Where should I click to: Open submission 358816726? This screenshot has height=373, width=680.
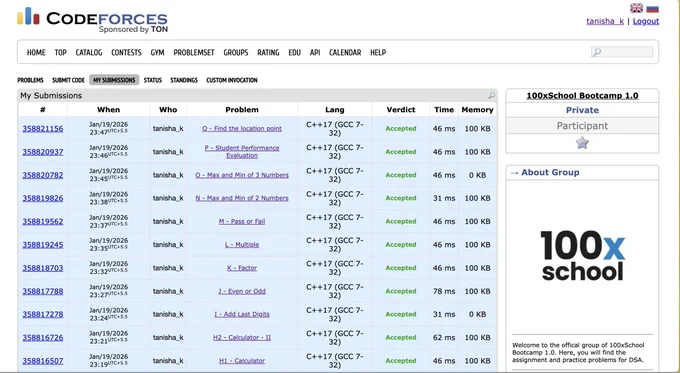click(x=43, y=337)
